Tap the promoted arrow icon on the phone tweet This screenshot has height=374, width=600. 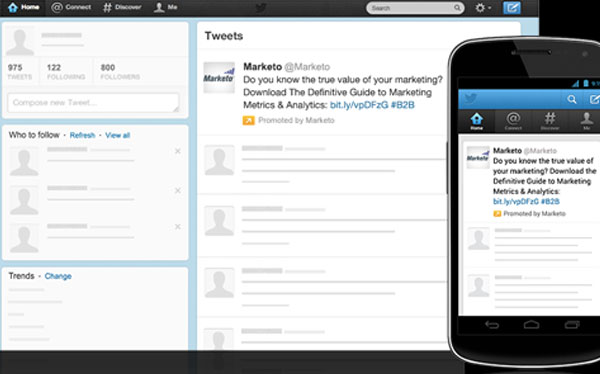[497, 214]
